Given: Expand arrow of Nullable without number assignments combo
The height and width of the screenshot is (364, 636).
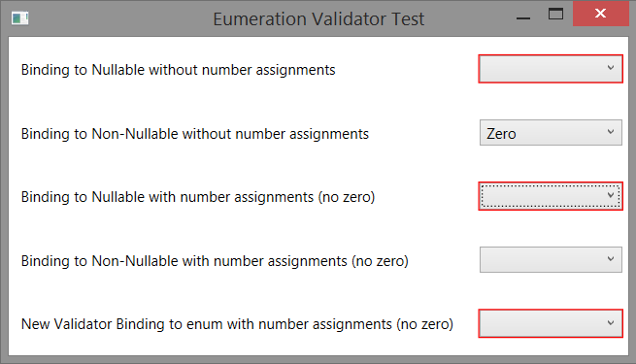Looking at the screenshot, I should pyautogui.click(x=611, y=68).
